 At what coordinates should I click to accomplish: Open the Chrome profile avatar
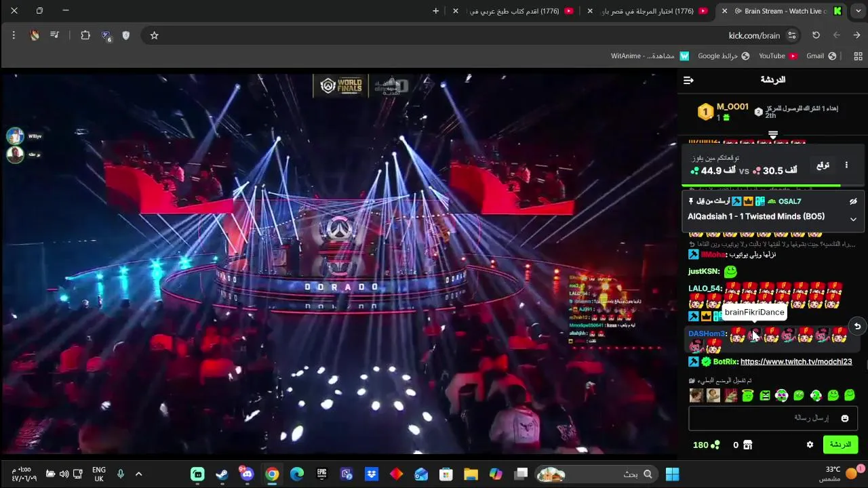(35, 35)
